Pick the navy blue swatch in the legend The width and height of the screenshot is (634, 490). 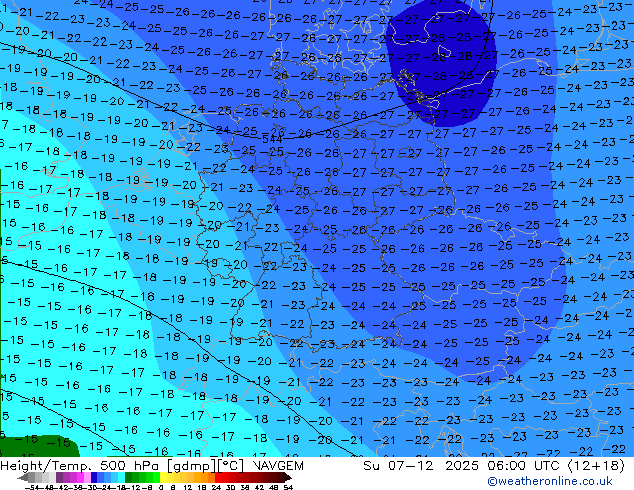pos(94,477)
